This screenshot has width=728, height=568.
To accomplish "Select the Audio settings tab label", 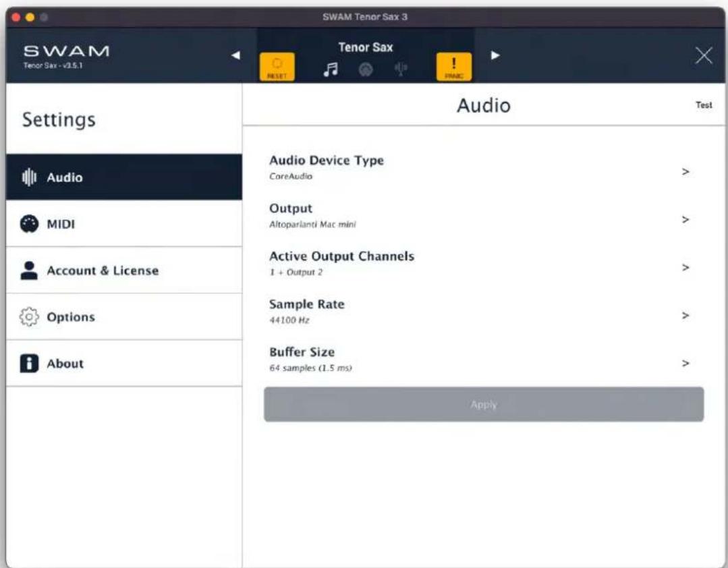I will (65, 177).
